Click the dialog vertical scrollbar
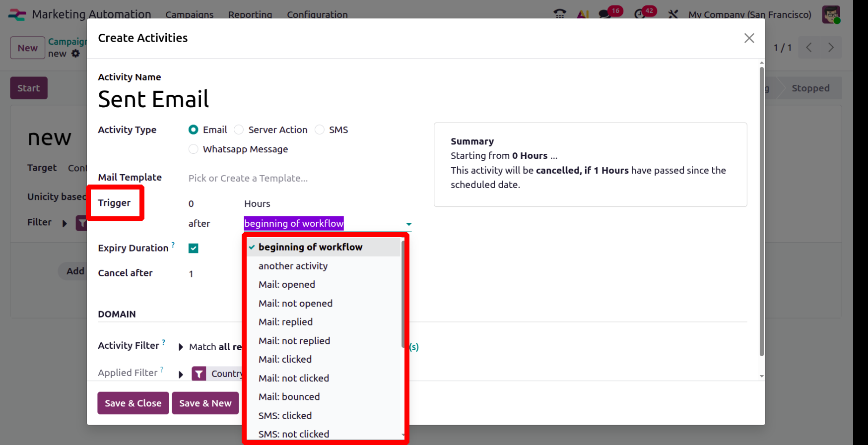 coord(762,211)
